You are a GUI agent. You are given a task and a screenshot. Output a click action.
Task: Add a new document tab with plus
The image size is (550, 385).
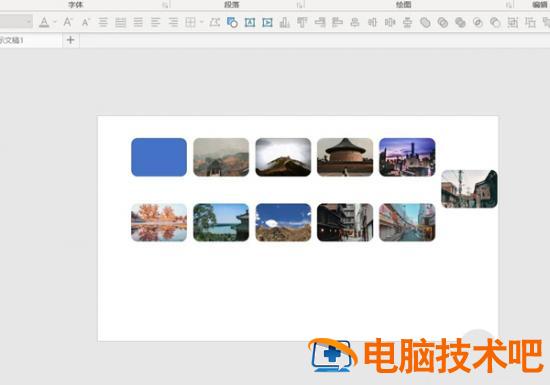(71, 40)
